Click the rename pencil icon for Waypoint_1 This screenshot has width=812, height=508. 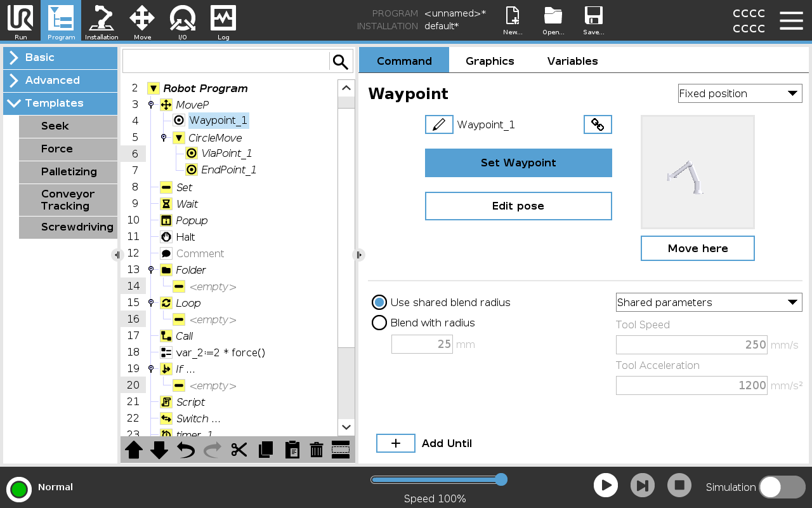(x=439, y=124)
